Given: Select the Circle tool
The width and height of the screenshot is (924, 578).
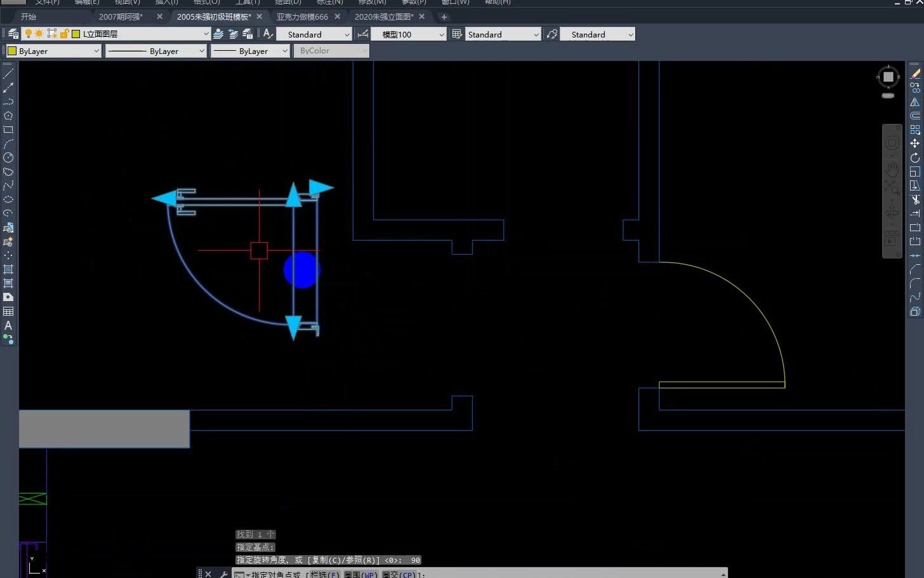Looking at the screenshot, I should 8,158.
